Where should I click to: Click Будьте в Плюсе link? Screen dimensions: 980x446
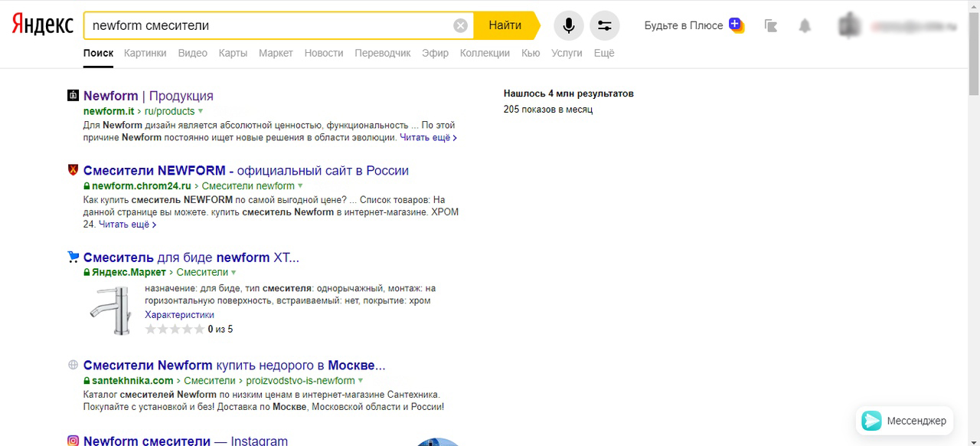683,25
